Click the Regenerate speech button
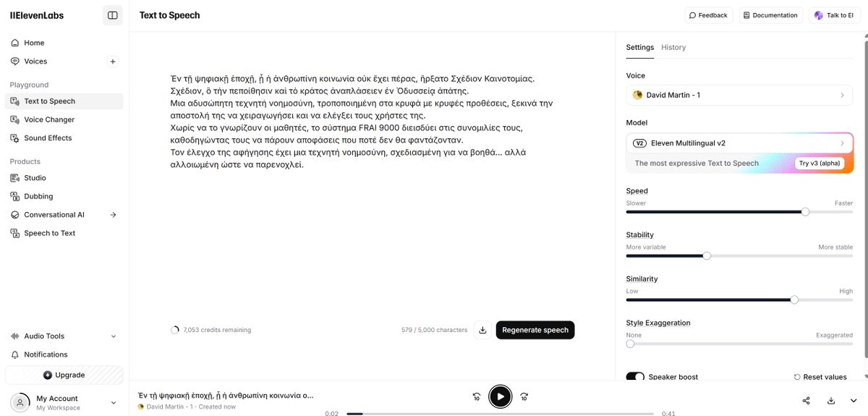 click(x=535, y=330)
